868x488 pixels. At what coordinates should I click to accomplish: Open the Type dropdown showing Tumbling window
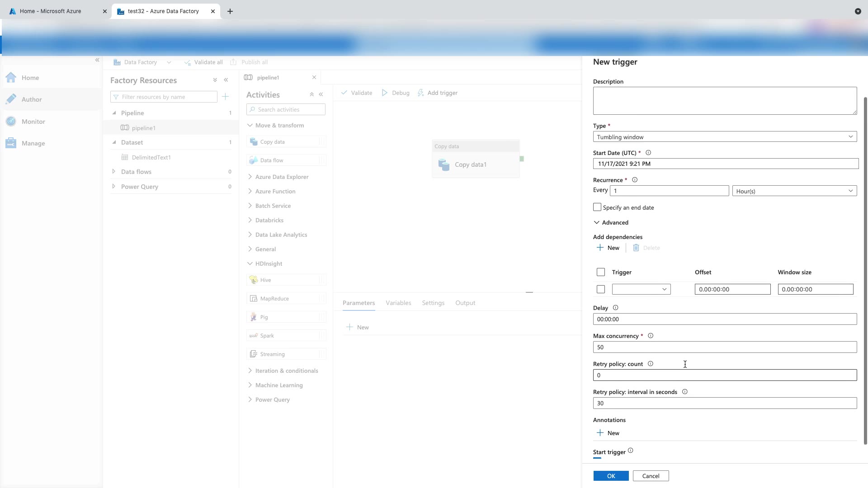click(725, 137)
